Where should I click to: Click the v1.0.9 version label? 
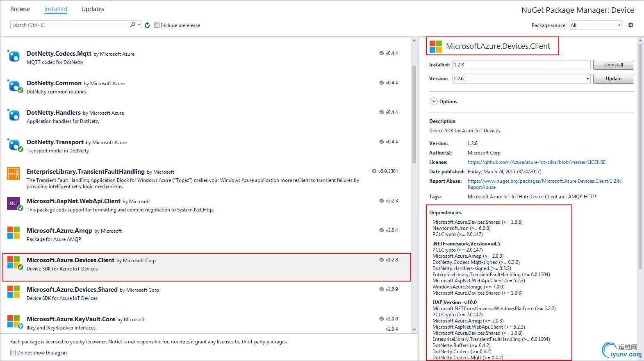(x=391, y=289)
